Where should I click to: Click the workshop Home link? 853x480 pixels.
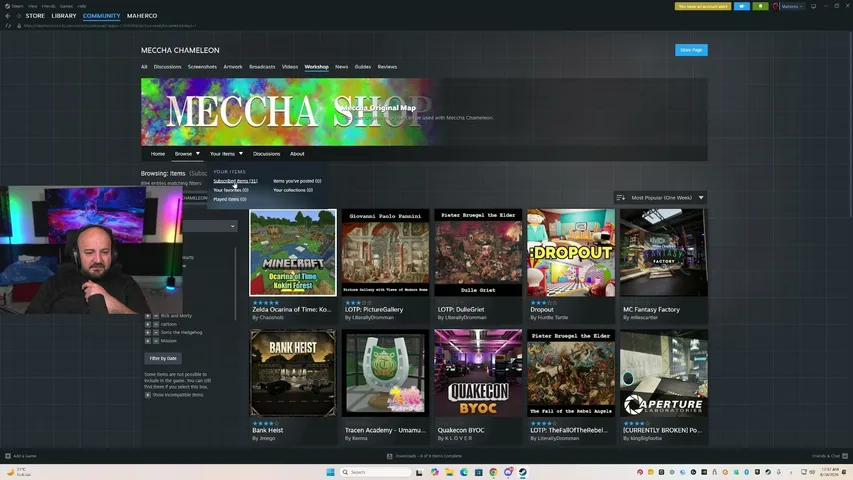click(158, 153)
